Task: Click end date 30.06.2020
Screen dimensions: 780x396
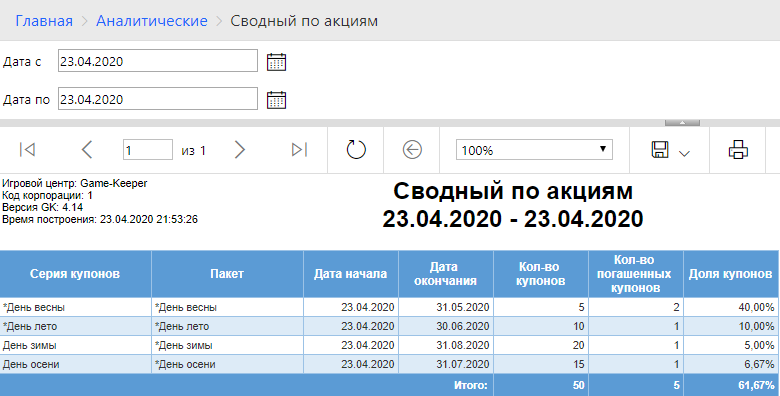Action: [463, 326]
